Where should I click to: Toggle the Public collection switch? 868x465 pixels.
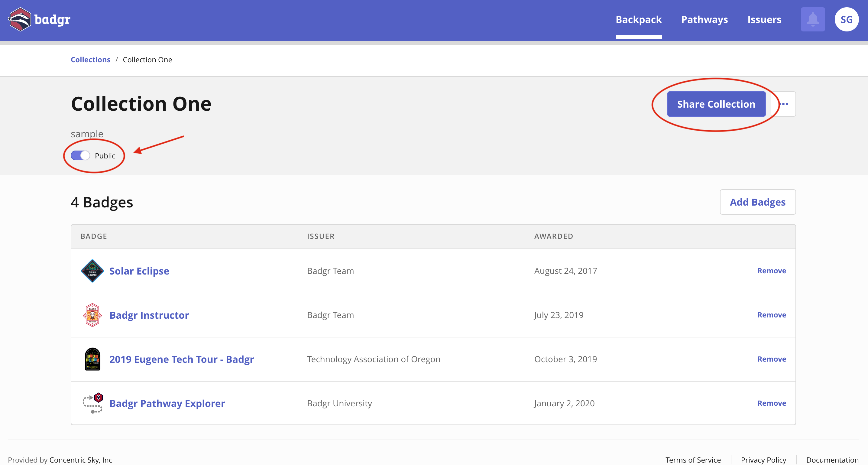80,155
